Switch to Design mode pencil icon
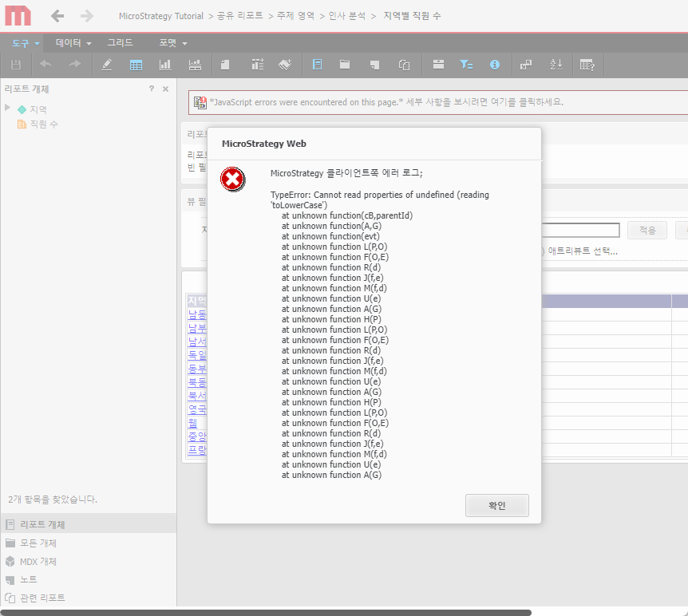 coord(107,65)
